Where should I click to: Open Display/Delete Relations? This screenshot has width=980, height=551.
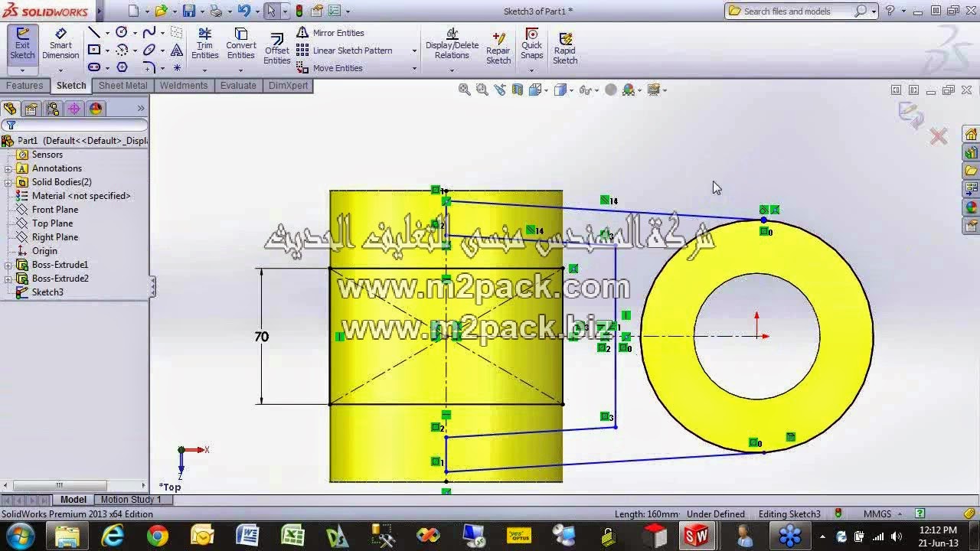452,44
